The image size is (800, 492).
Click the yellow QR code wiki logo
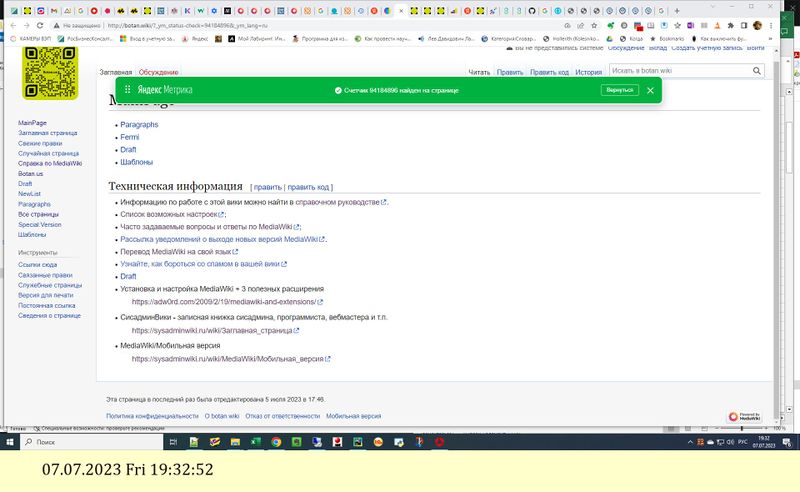(x=50, y=72)
